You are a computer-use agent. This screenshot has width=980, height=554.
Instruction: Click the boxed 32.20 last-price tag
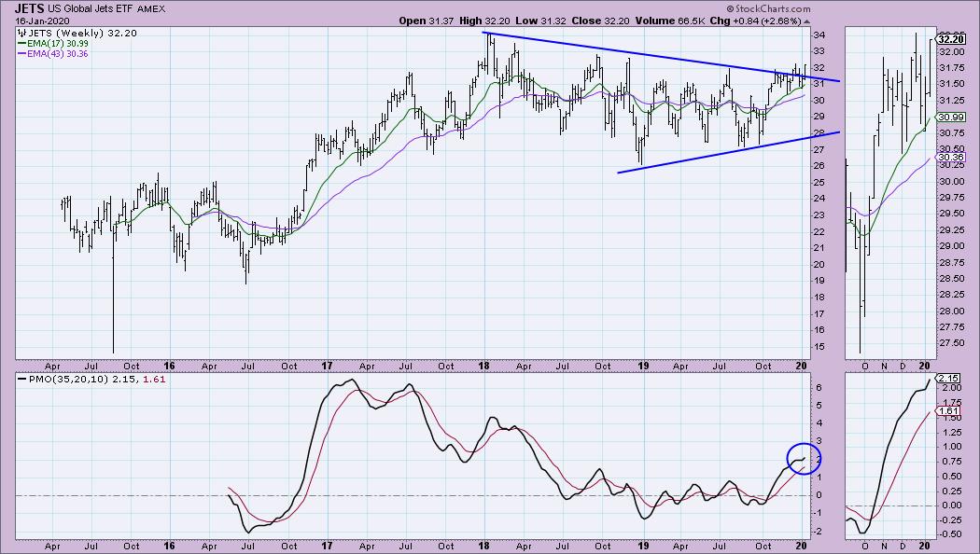click(x=952, y=39)
